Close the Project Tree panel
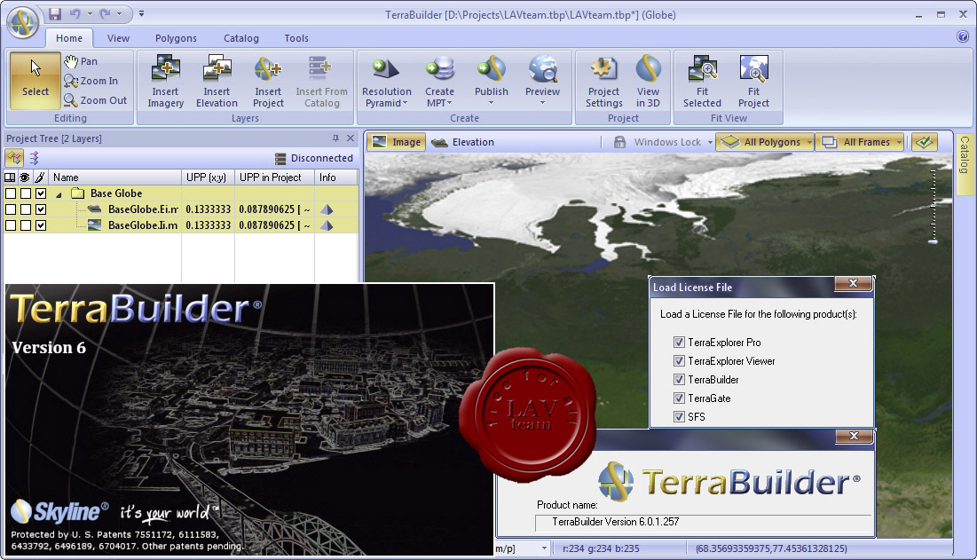 click(x=351, y=138)
